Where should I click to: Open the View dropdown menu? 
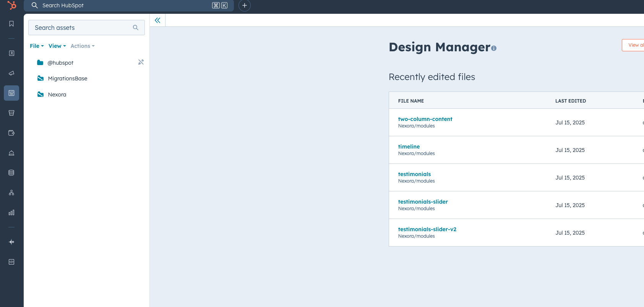click(57, 46)
